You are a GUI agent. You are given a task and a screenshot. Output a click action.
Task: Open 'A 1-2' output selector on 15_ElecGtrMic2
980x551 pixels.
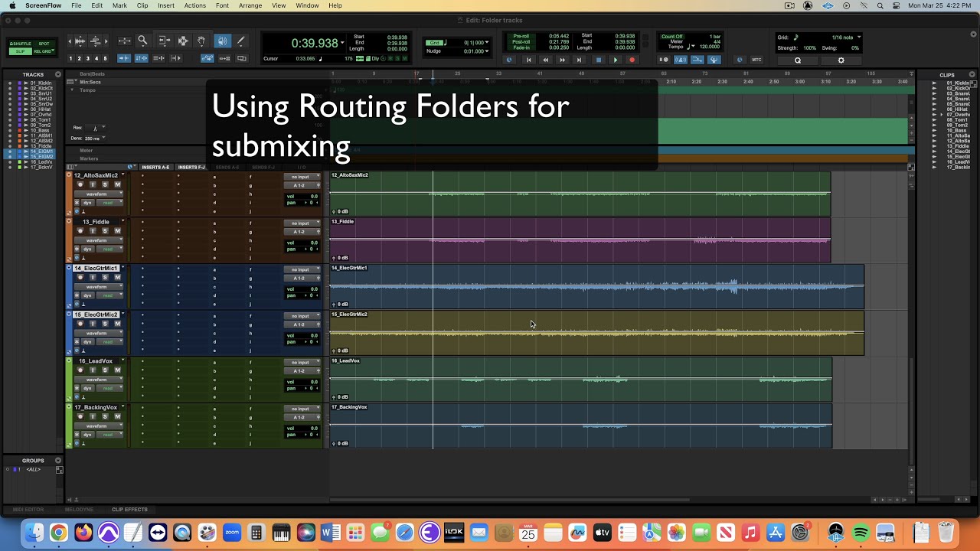point(302,324)
